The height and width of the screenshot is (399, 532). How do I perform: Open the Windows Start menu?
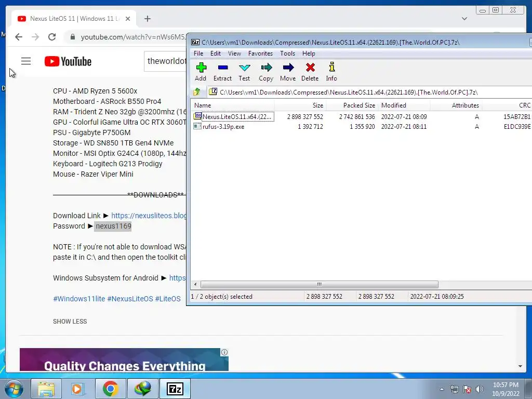14,389
